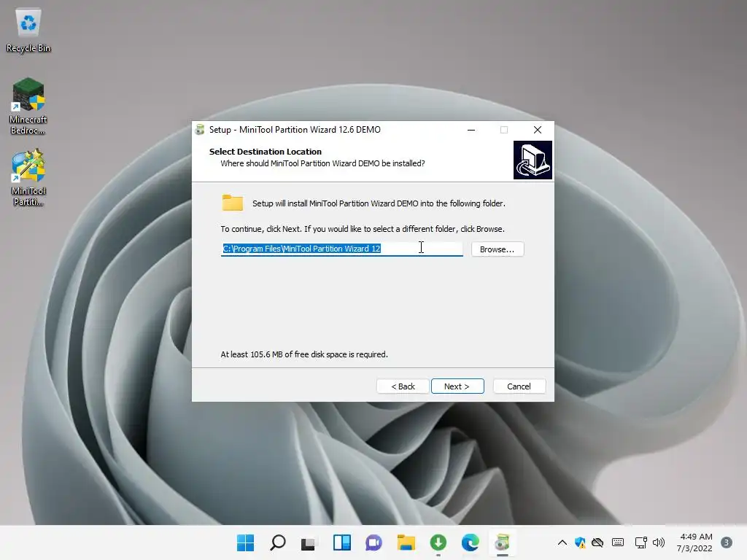The height and width of the screenshot is (560, 747).
Task: Cancel the setup wizard
Action: 519,386
